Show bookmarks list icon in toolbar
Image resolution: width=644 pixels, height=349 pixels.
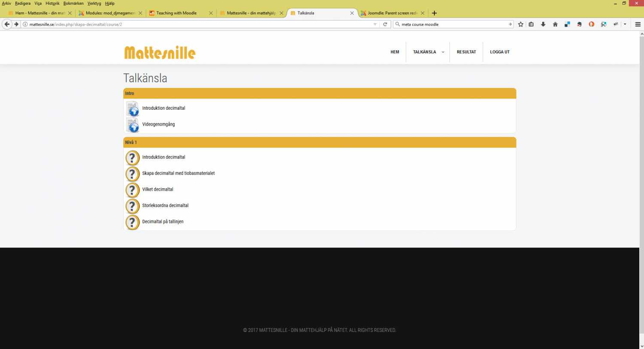pos(531,24)
